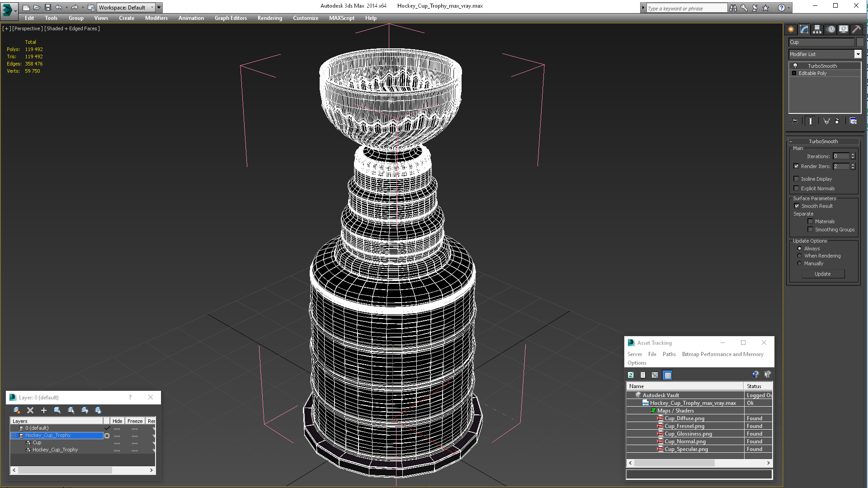This screenshot has width=868, height=488.
Task: Toggle Show End Result icon
Action: 811,121
